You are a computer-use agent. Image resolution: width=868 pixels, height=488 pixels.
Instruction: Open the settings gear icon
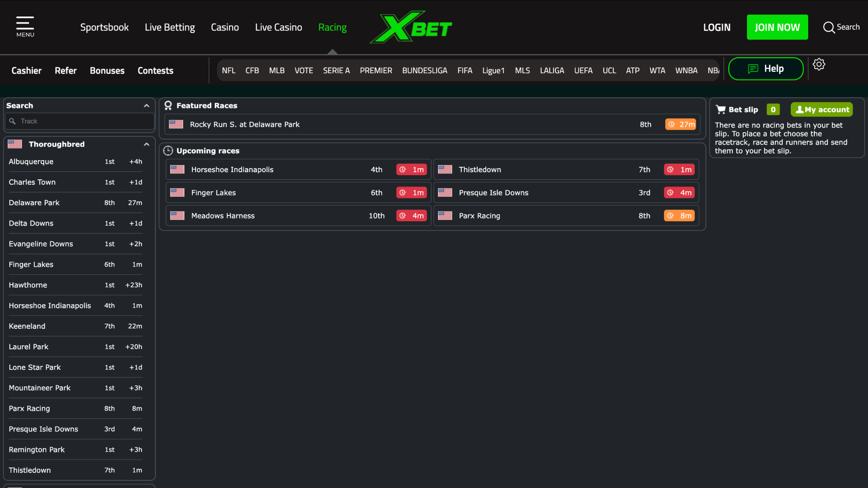[819, 64]
